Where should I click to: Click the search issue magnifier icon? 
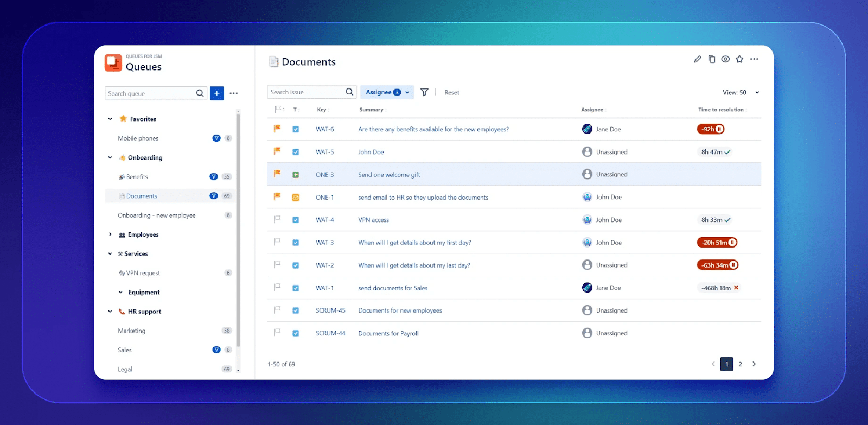click(x=349, y=92)
